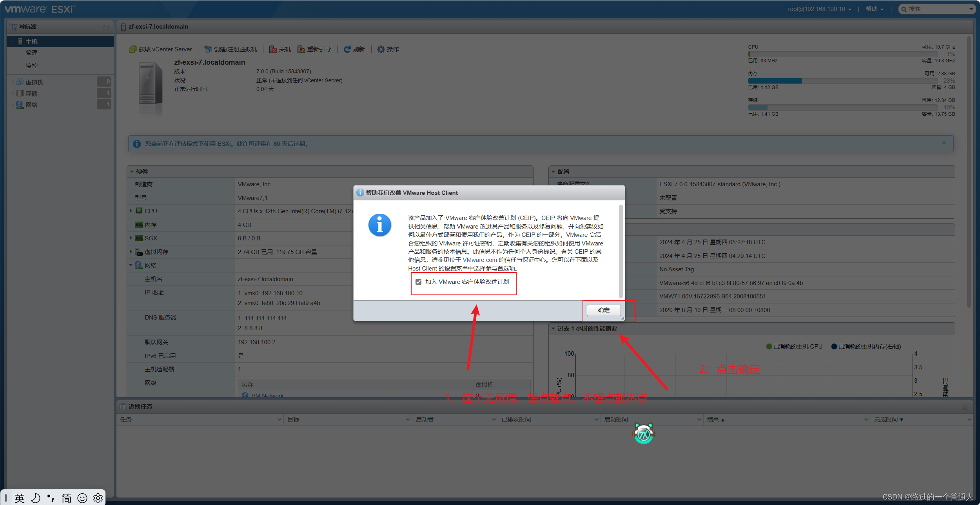Collapse the 硬件 section

click(x=132, y=172)
